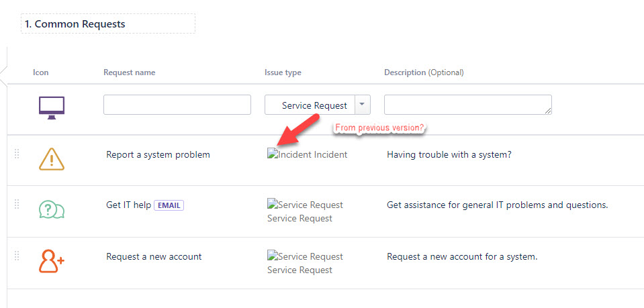Click the purple monitor icon for new request
This screenshot has height=308, width=644.
click(52, 107)
